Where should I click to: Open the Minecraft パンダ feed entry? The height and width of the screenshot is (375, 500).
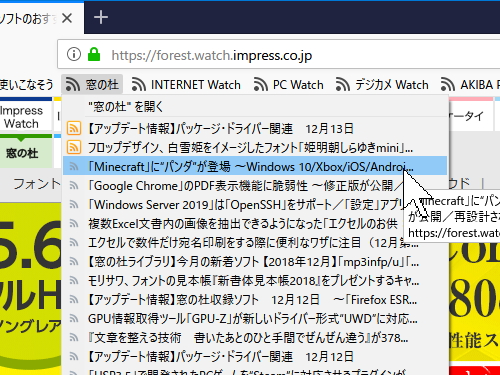coord(255,166)
